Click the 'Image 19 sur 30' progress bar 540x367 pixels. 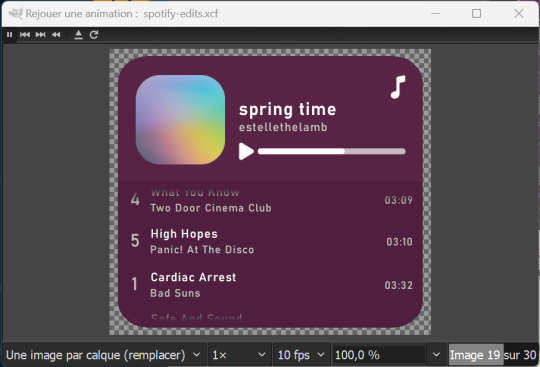click(493, 355)
